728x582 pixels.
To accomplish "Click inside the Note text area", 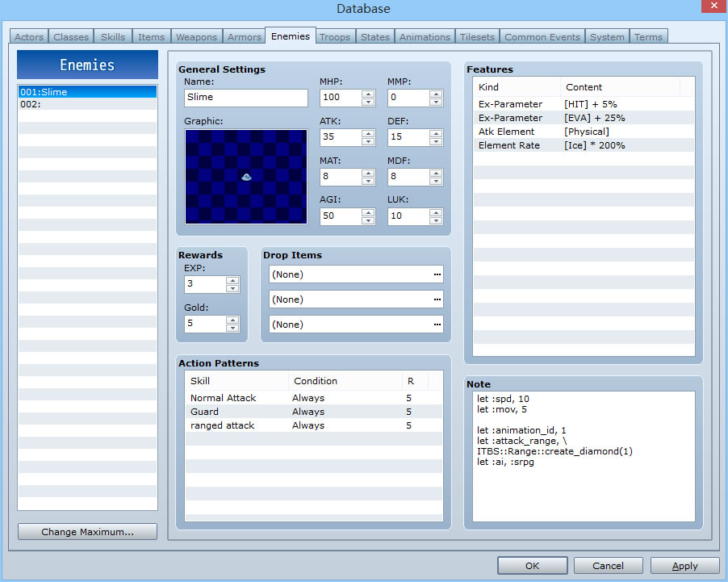I will tap(584, 456).
